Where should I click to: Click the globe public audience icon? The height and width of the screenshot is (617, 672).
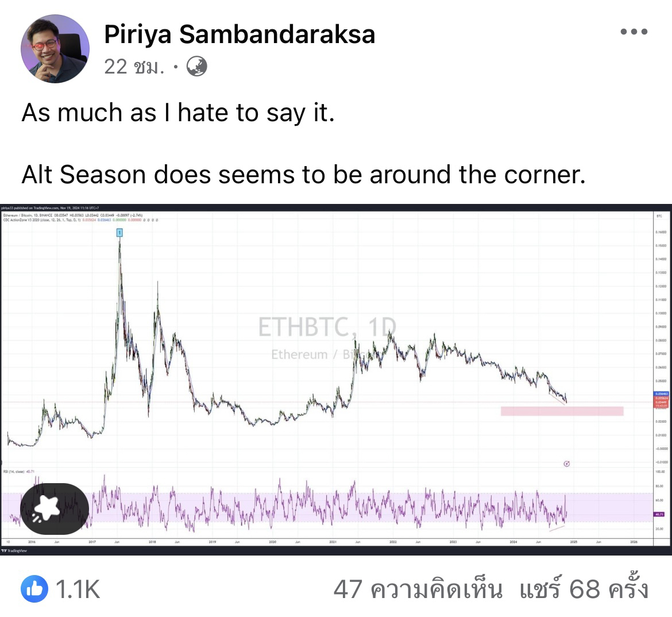[197, 67]
